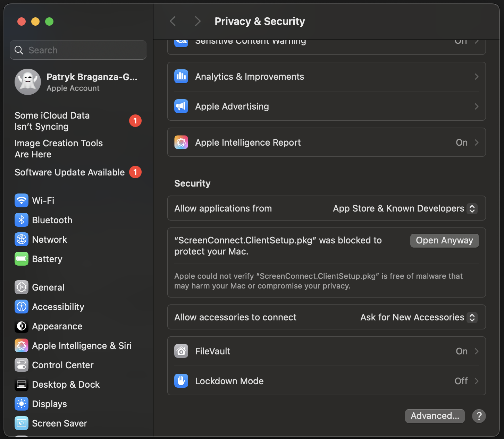Select the General sidebar label

click(x=48, y=287)
